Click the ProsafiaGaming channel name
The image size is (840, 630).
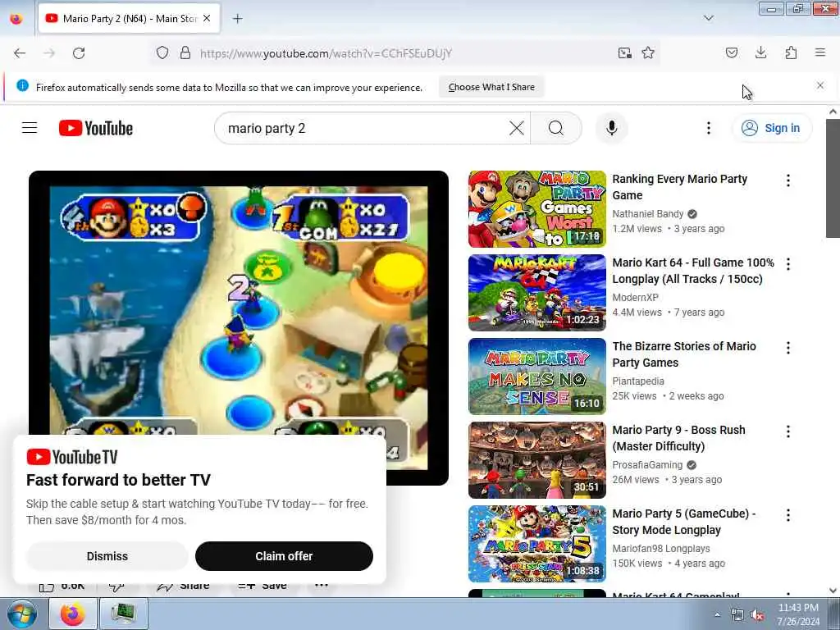[647, 464]
